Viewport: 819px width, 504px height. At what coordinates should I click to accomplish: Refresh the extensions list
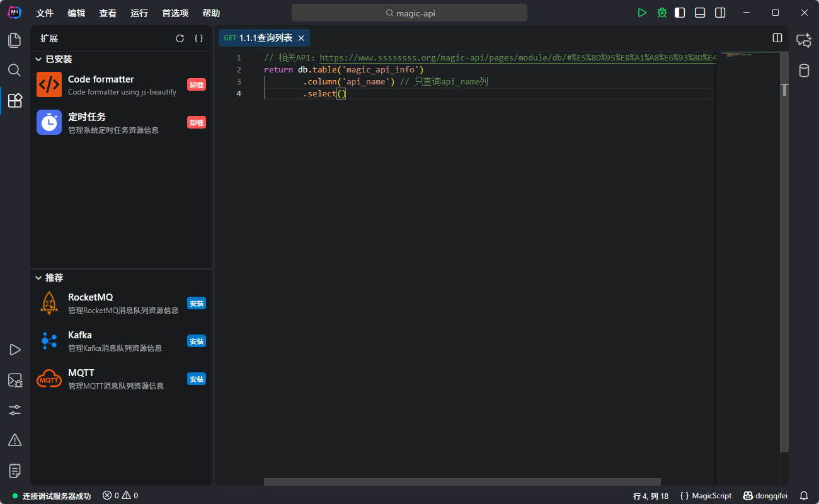pos(180,38)
